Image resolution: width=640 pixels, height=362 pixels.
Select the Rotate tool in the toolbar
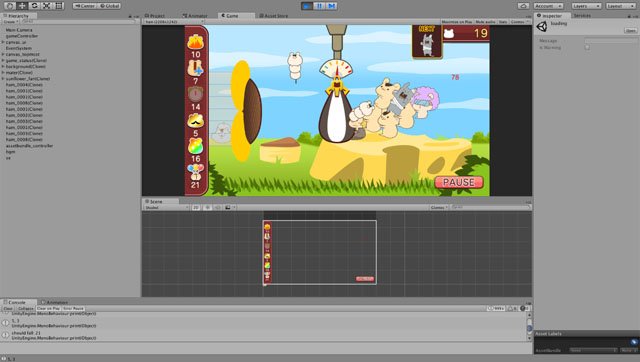pos(34,6)
